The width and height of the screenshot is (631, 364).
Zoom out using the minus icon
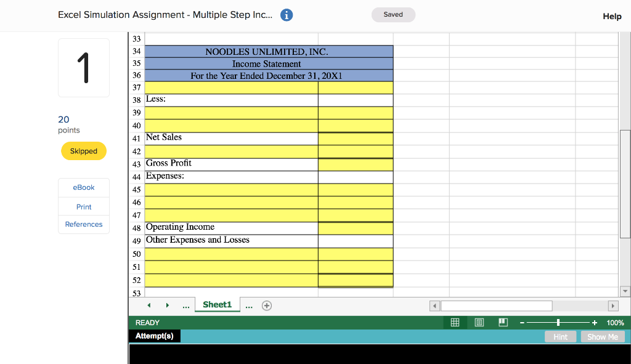(x=521, y=322)
